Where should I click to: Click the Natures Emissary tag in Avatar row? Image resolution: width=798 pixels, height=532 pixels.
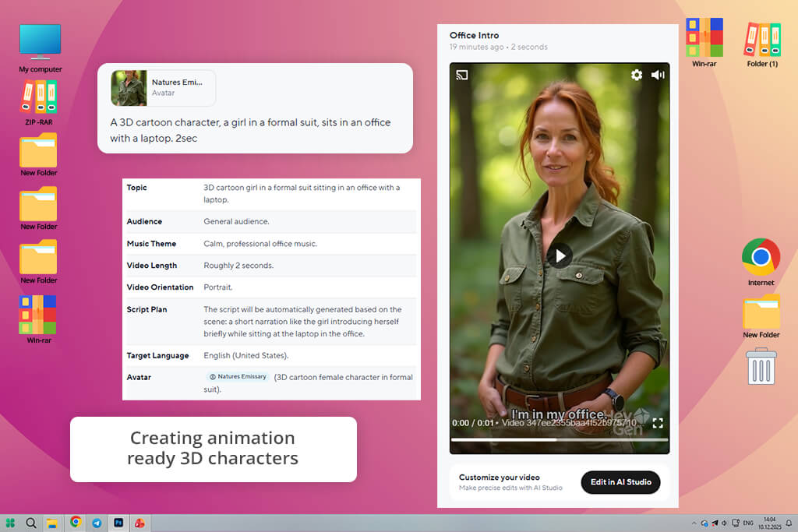(x=238, y=377)
